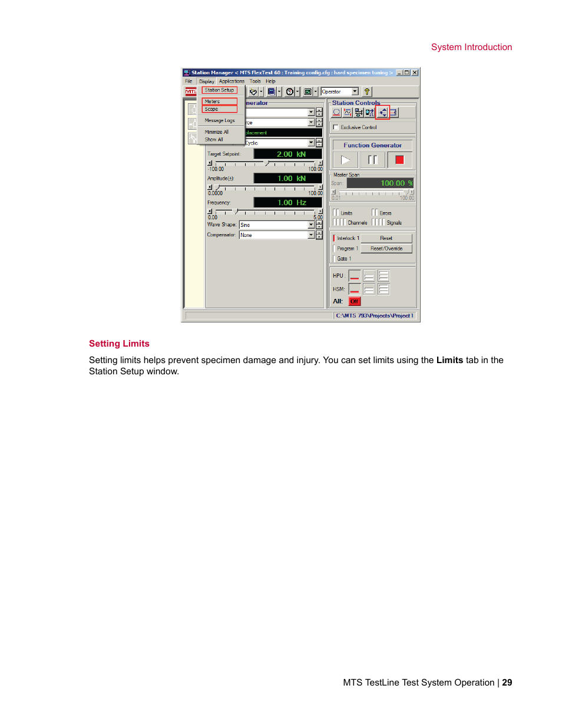Start the Function Generator with play button
Image resolution: width=562 pixels, height=728 pixels.
tap(345, 160)
